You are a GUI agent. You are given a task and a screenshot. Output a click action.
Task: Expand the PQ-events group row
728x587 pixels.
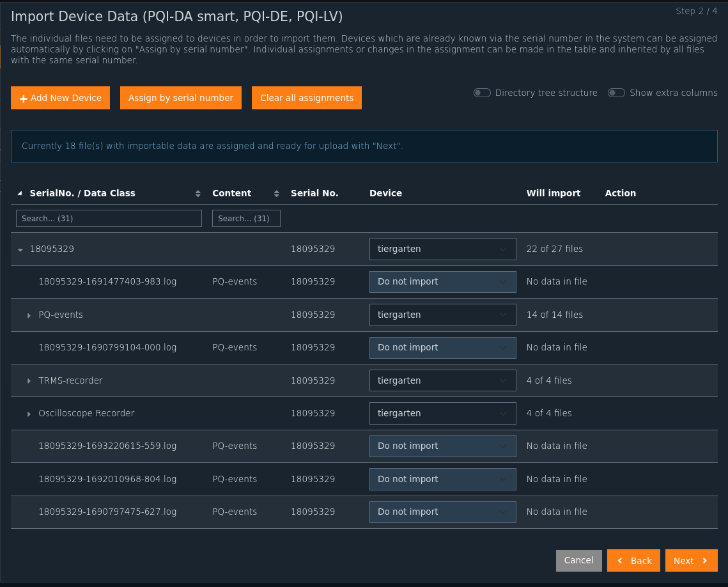point(29,315)
